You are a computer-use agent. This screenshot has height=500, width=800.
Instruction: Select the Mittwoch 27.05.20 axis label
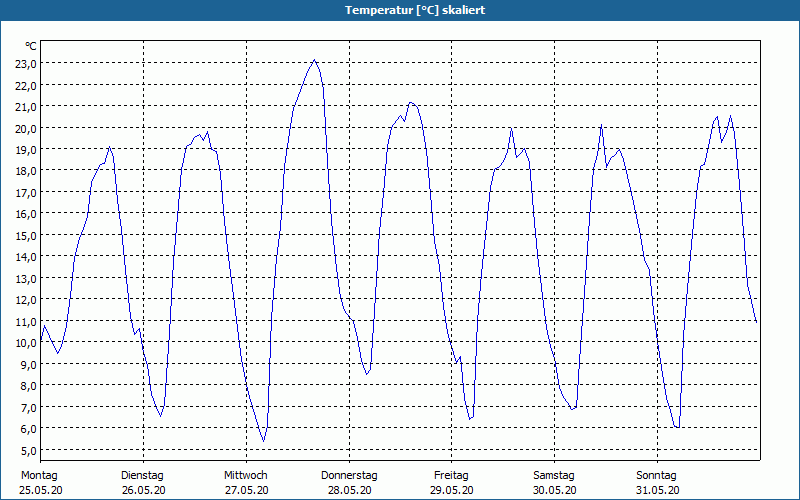[246, 483]
